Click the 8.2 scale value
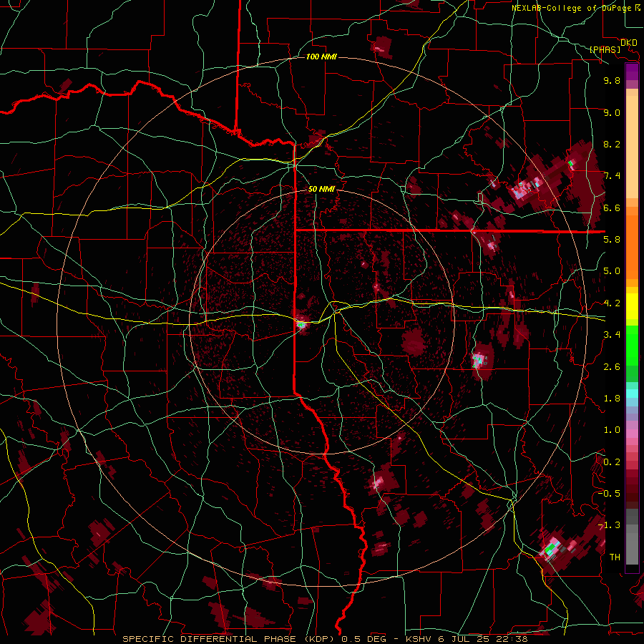The width and height of the screenshot is (644, 644). [612, 144]
